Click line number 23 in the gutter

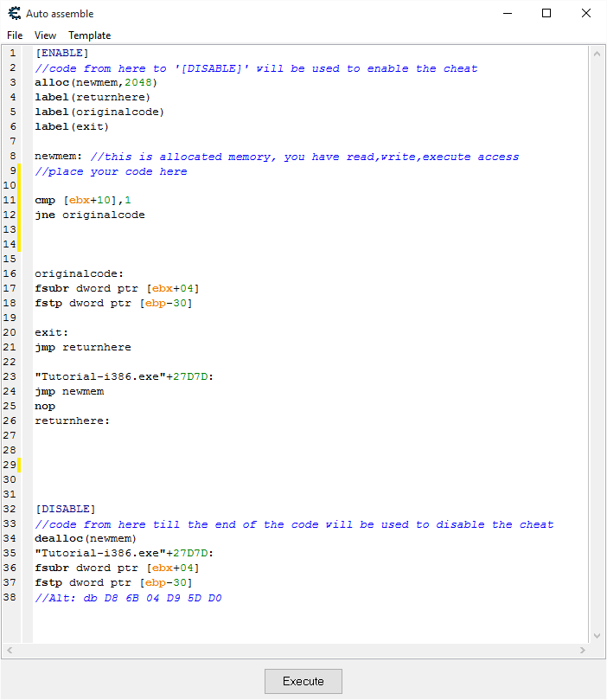pyautogui.click(x=12, y=376)
